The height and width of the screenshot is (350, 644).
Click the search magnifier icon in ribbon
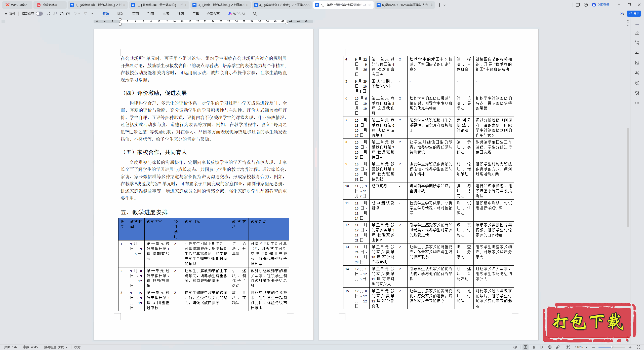(x=255, y=14)
